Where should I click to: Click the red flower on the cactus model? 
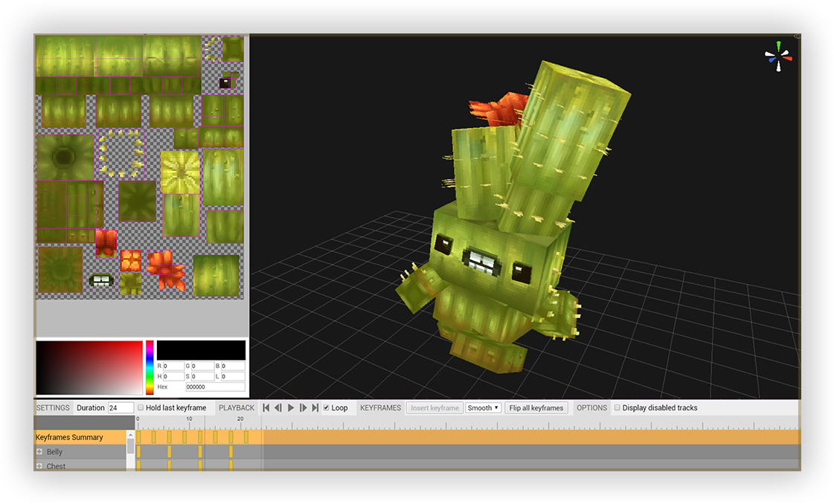(x=498, y=109)
